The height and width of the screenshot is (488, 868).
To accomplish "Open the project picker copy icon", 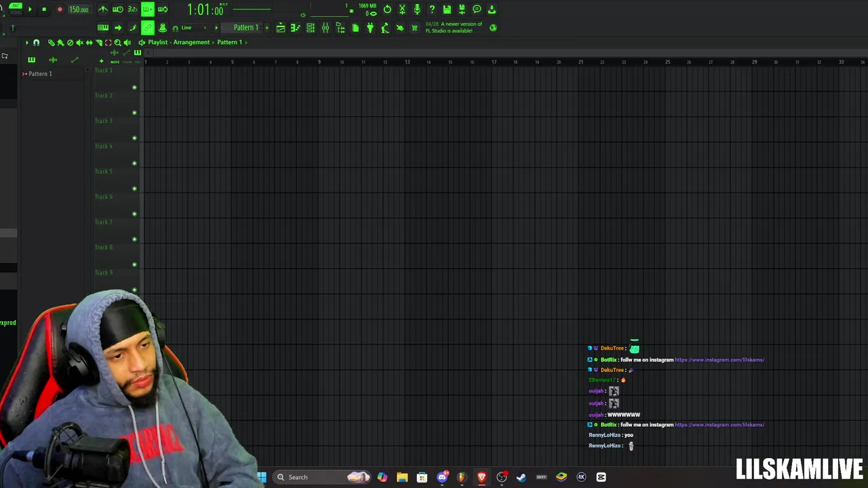I will (x=355, y=28).
